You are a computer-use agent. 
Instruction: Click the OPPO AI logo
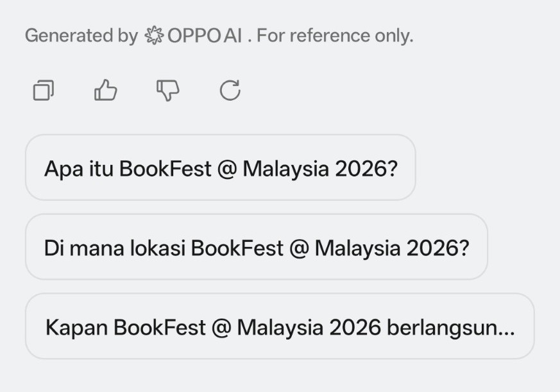pyautogui.click(x=155, y=35)
